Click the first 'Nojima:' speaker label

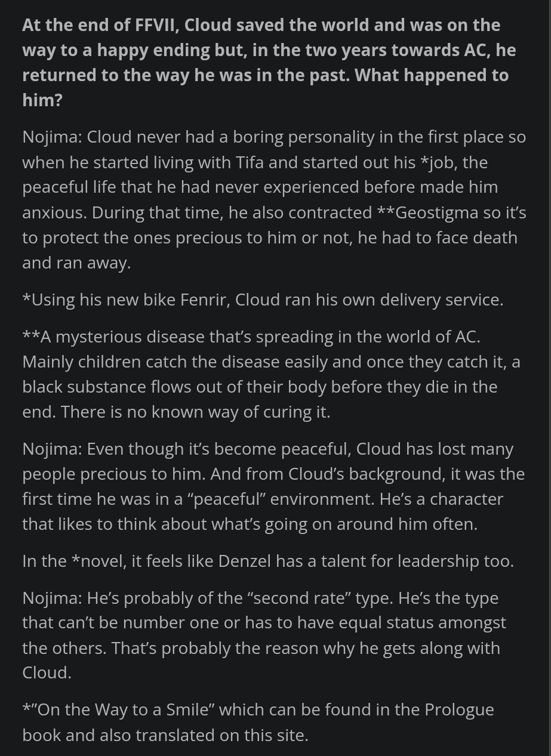(52, 137)
